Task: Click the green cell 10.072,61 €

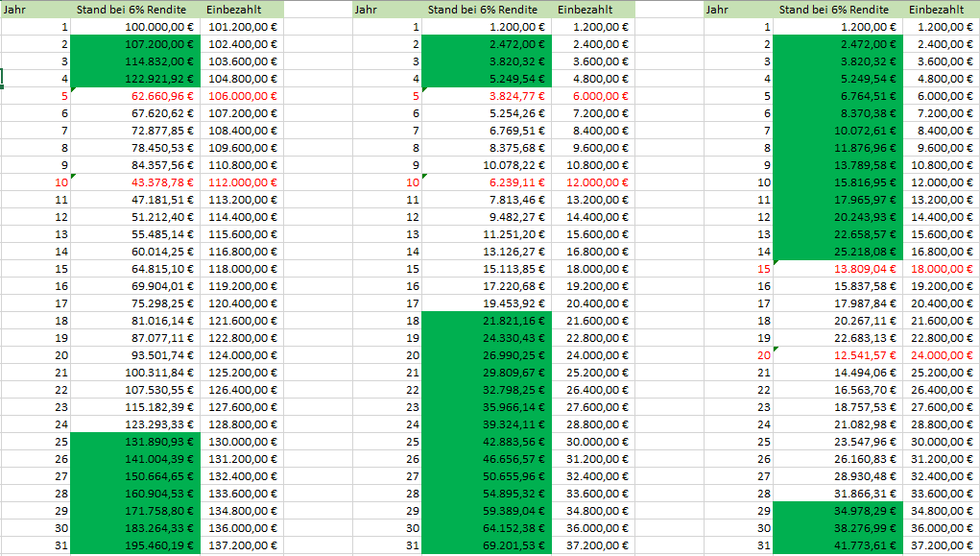Action: click(838, 131)
